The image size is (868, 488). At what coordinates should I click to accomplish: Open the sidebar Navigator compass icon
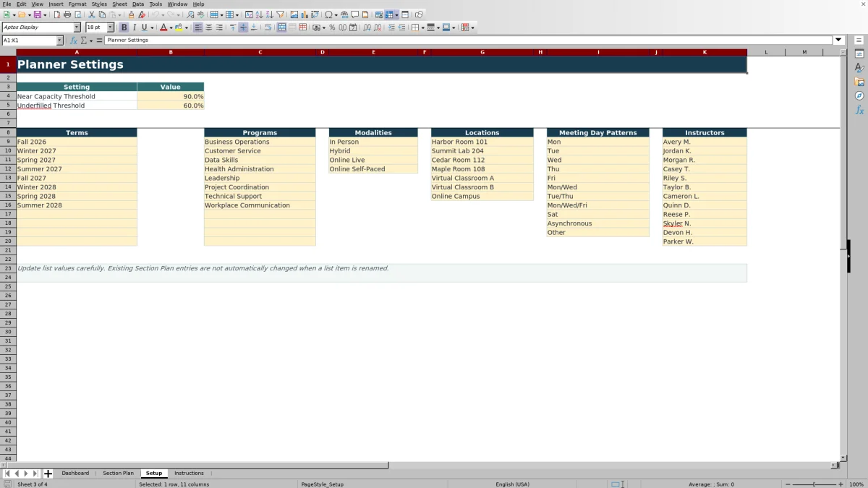click(859, 95)
